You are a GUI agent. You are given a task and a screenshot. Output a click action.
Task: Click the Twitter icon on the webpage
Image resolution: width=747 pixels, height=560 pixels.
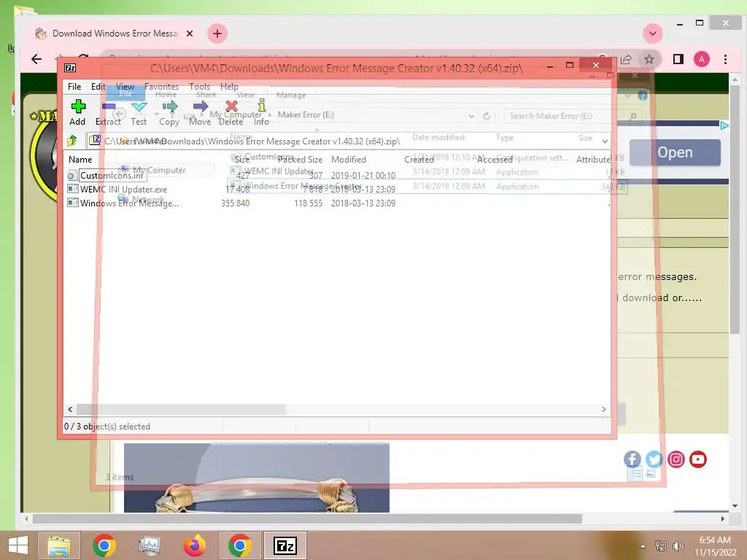click(654, 459)
